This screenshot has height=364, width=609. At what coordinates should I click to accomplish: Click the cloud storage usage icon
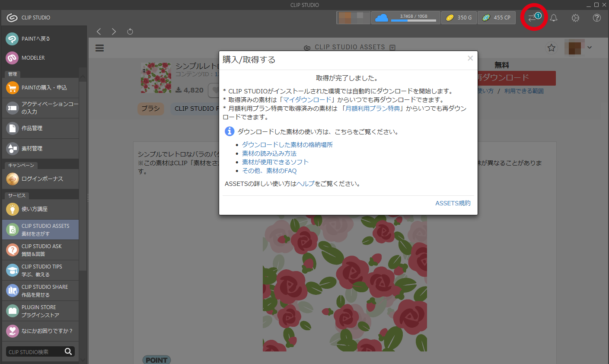(381, 18)
